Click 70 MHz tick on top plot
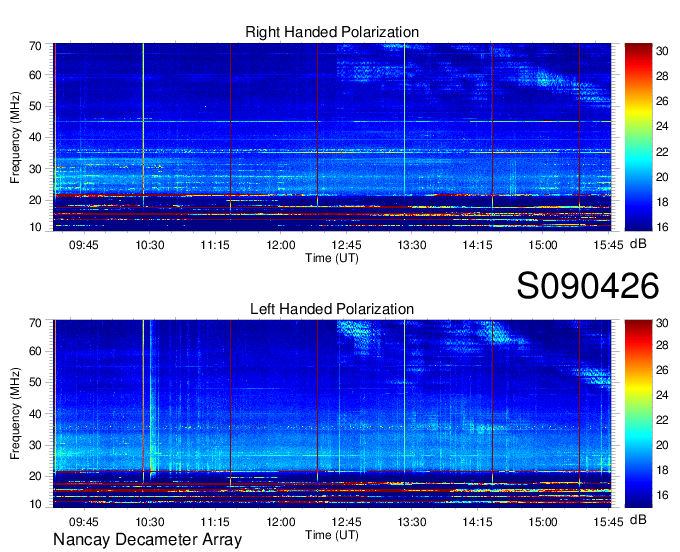The image size is (680, 552). point(35,46)
